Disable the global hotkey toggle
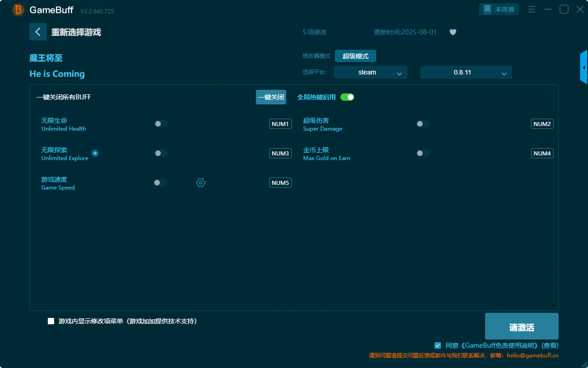The width and height of the screenshot is (588, 368). point(347,97)
